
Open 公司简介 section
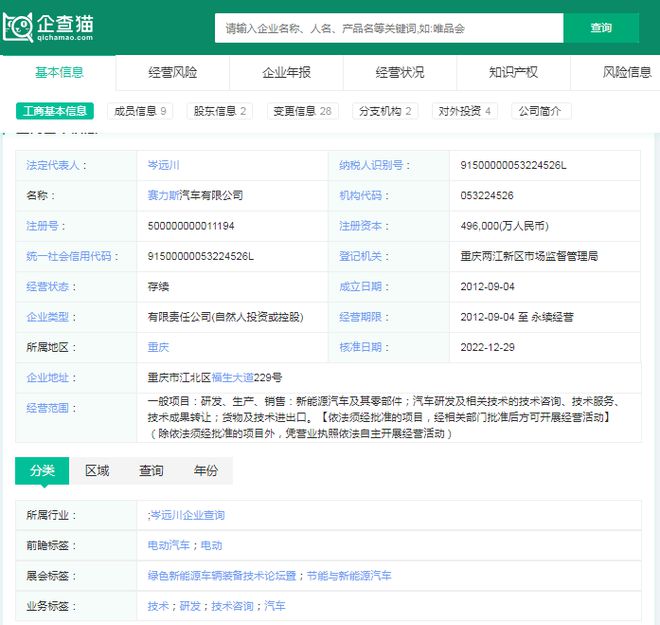pos(540,111)
